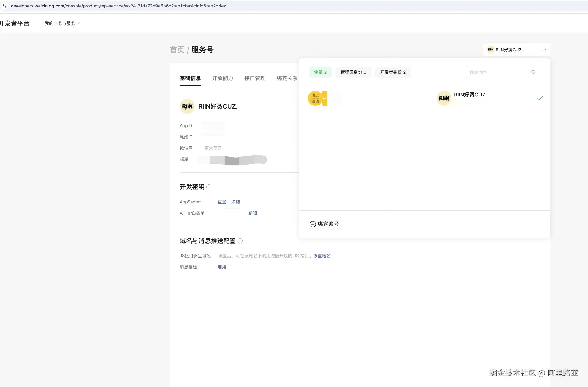Click the 暂未配置 微信号 value
The height and width of the screenshot is (387, 588).
[213, 148]
